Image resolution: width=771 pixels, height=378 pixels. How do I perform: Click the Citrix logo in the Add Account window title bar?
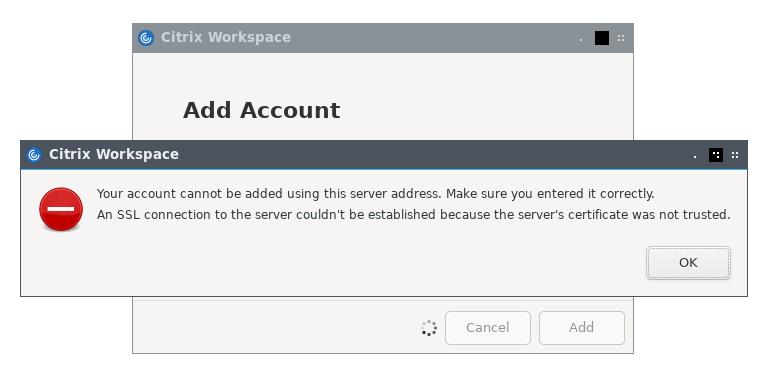[x=146, y=38]
